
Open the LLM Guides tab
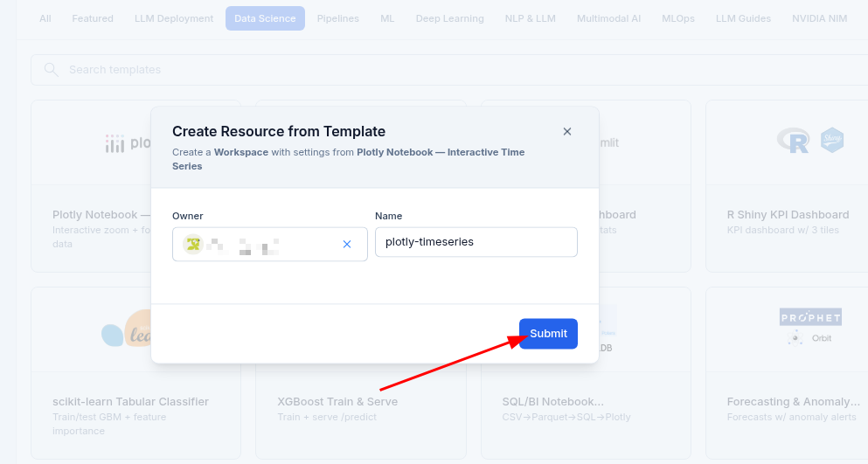pos(744,18)
